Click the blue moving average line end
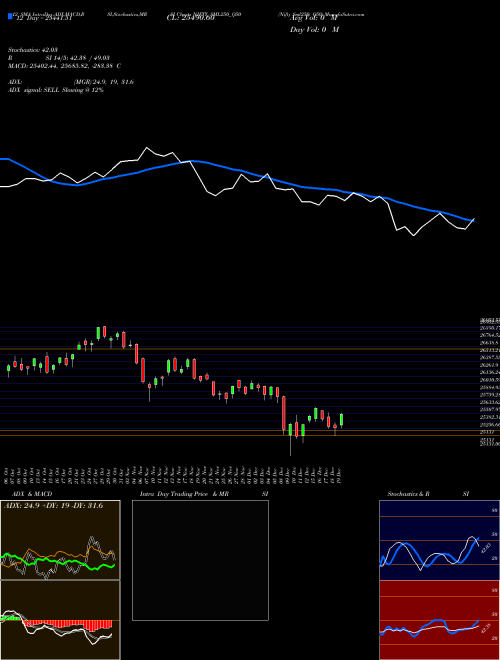This screenshot has height=660, width=500. tap(472, 220)
